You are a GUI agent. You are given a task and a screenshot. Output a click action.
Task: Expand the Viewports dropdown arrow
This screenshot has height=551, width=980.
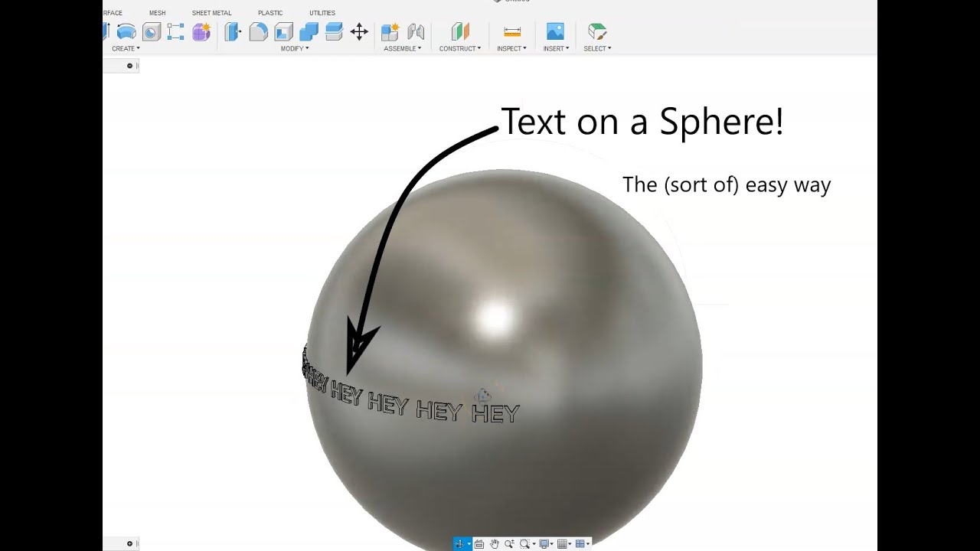588,544
